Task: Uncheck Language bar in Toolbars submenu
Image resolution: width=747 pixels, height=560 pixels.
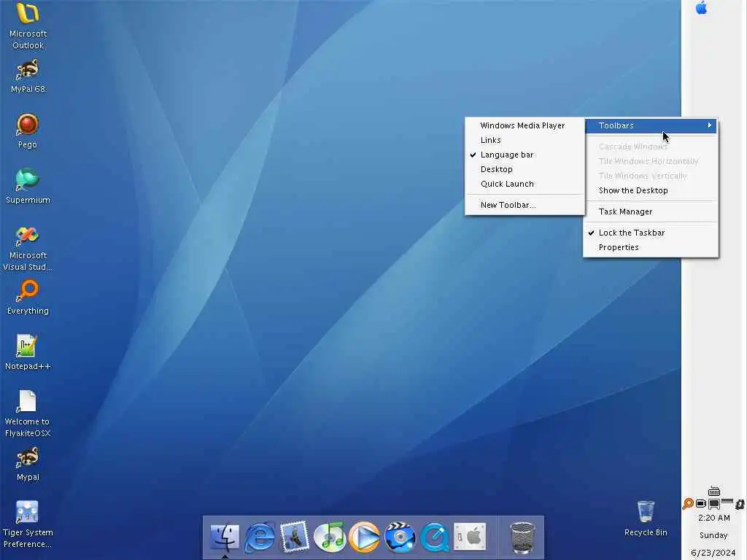Action: [x=525, y=155]
